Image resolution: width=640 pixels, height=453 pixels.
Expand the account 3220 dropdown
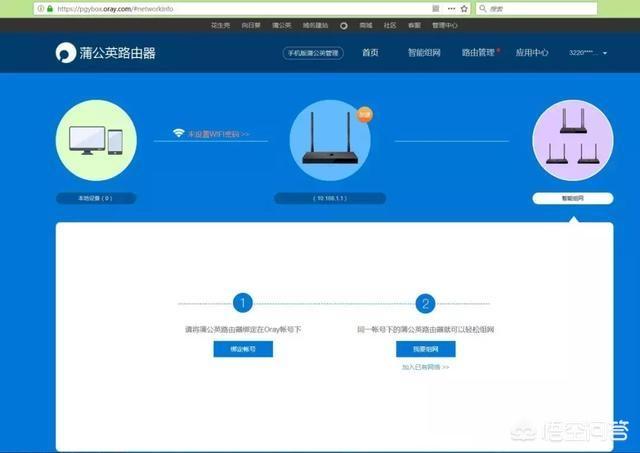(x=588, y=53)
